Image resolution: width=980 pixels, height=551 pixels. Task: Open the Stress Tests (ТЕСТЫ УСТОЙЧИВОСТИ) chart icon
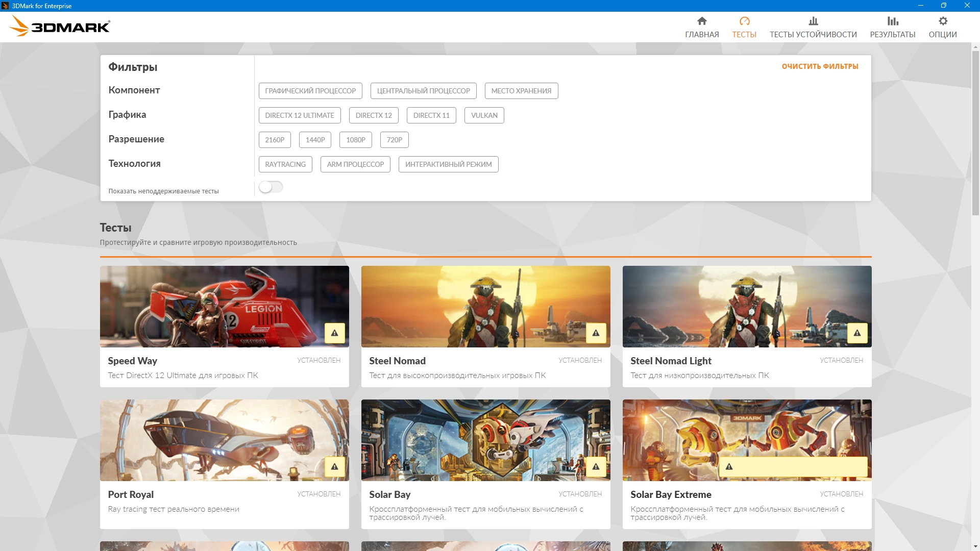point(813,21)
